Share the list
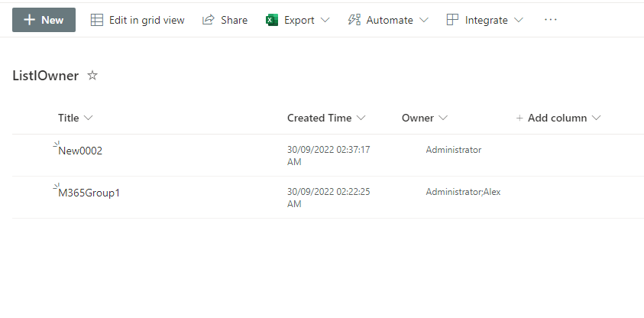The image size is (644, 318). [225, 20]
